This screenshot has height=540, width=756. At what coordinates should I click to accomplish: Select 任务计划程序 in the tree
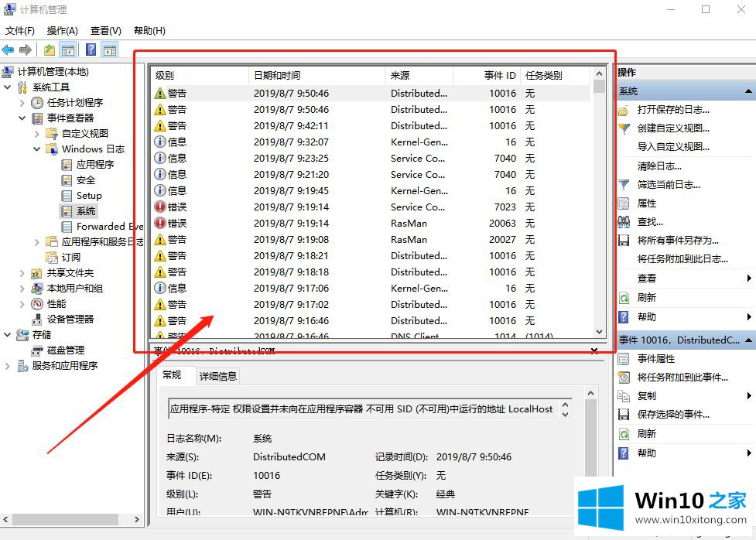pos(75,103)
